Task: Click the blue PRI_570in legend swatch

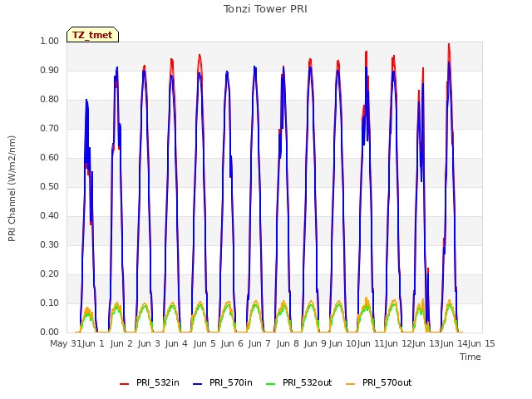Action: 198,384
